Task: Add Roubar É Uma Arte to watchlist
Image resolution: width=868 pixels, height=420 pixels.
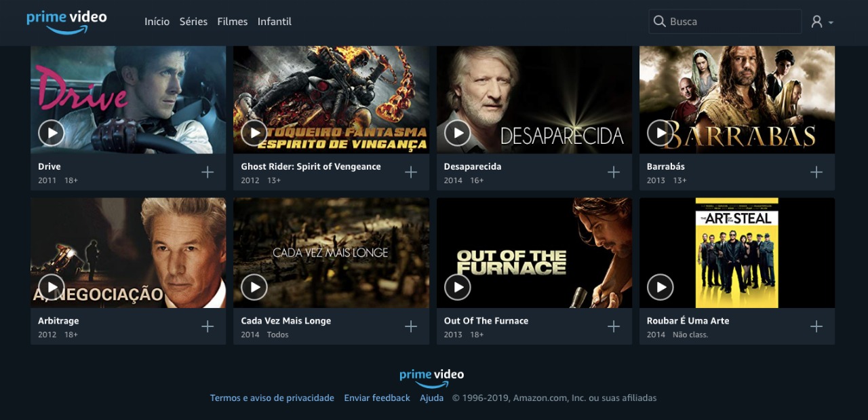Action: [816, 326]
